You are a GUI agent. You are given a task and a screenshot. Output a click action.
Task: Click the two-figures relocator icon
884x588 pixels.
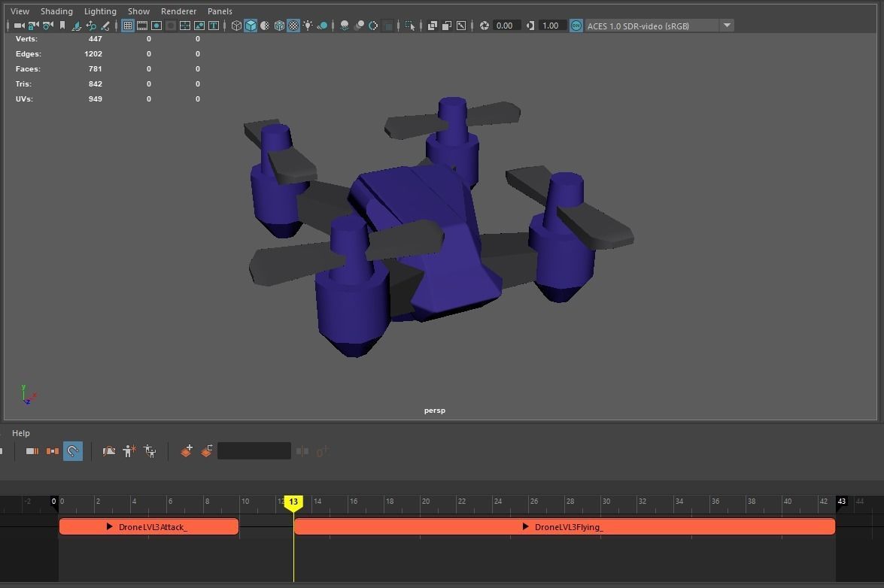pos(150,451)
